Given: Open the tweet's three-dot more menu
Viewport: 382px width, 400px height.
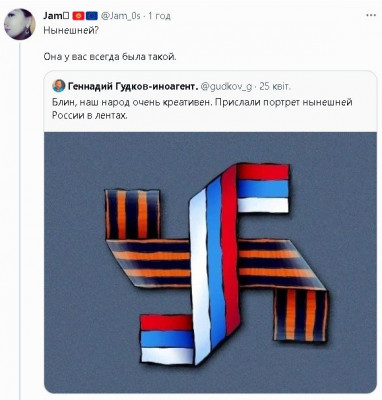Looking at the screenshot, I should (x=373, y=16).
